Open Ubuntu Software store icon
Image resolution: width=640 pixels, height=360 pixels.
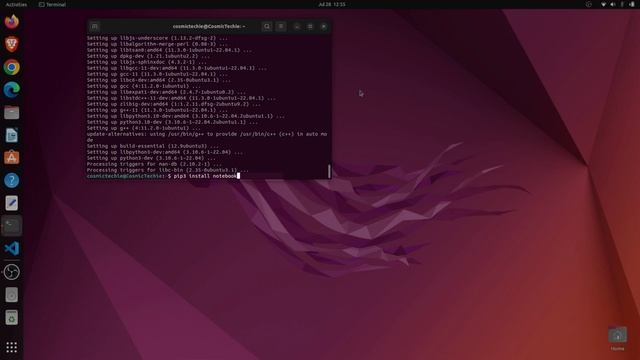pyautogui.click(x=11, y=158)
